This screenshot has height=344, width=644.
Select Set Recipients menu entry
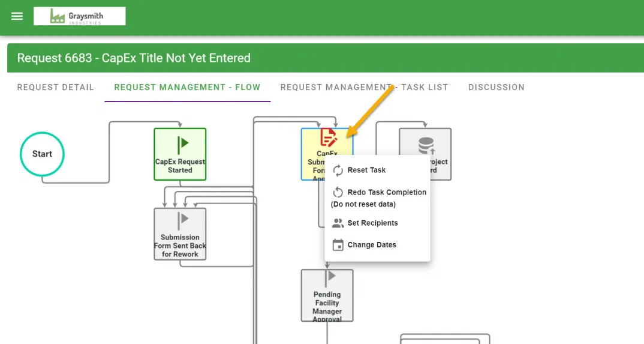point(372,223)
